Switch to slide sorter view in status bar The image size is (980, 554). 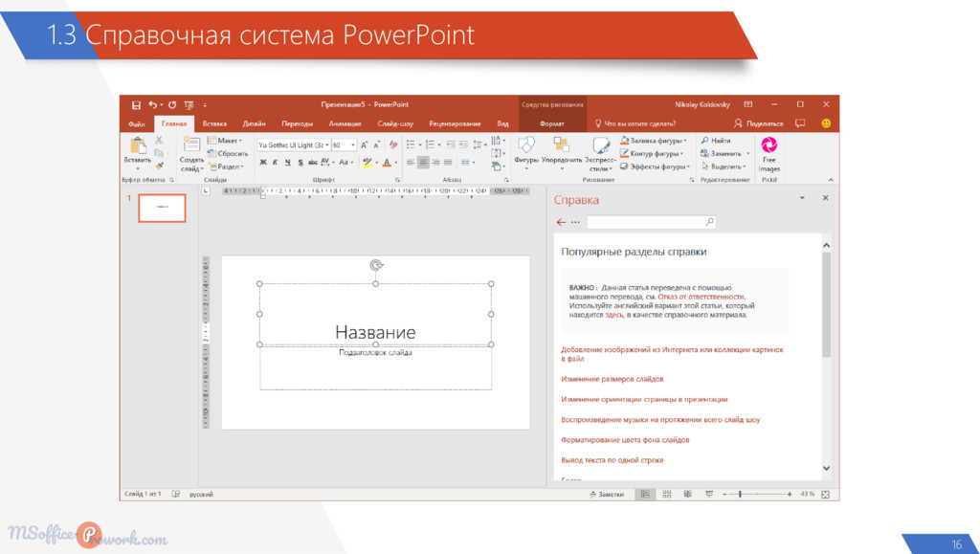667,494
